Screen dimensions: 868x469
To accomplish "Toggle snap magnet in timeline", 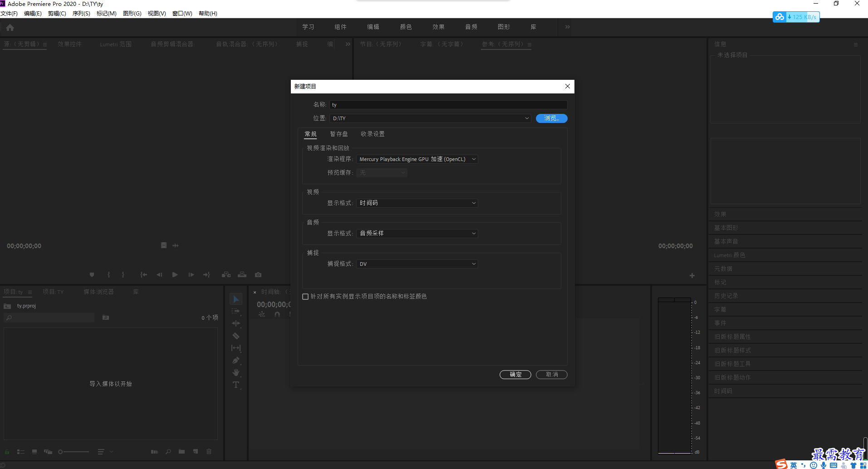I will click(x=277, y=314).
